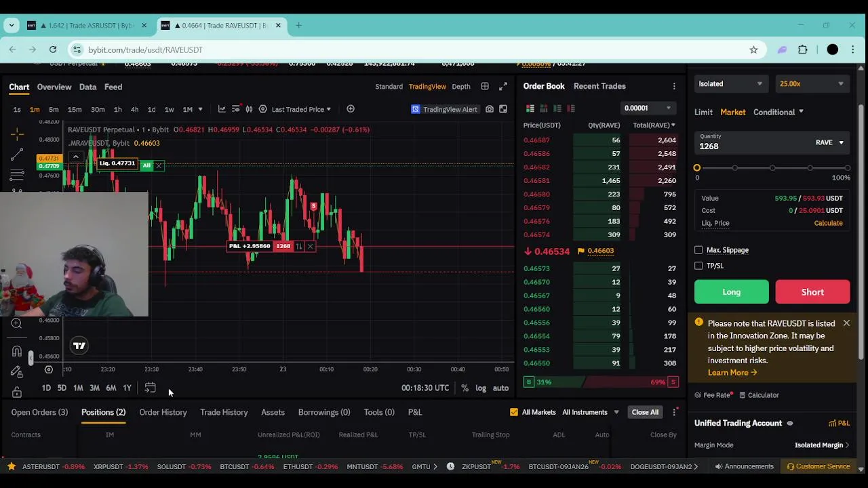The width and height of the screenshot is (868, 488).
Task: Switch to the Overview tab
Action: (54, 87)
